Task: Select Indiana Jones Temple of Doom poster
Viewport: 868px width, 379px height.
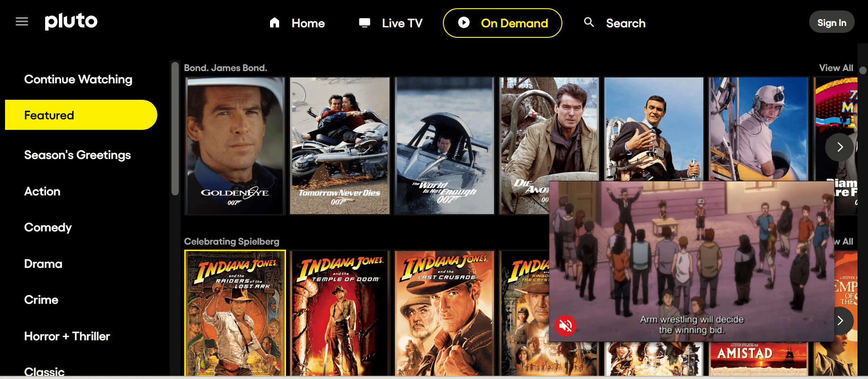Action: 340,313
